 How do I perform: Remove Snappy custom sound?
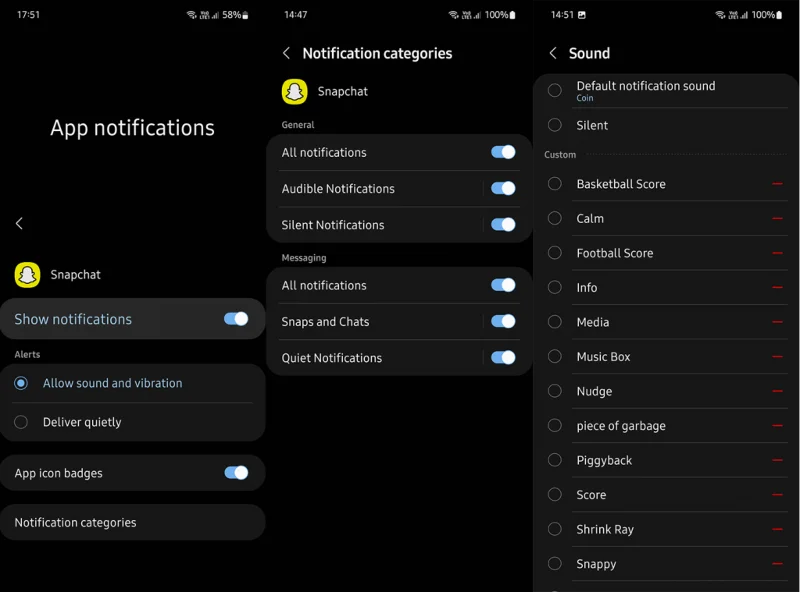tap(777, 564)
